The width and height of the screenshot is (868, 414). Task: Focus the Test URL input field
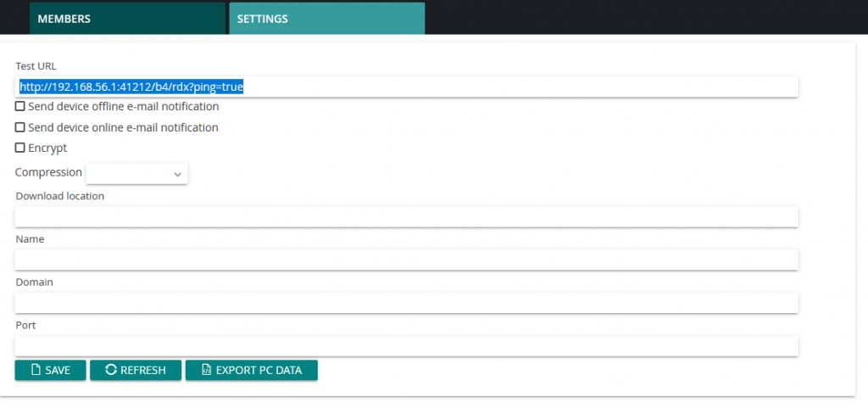(x=406, y=87)
